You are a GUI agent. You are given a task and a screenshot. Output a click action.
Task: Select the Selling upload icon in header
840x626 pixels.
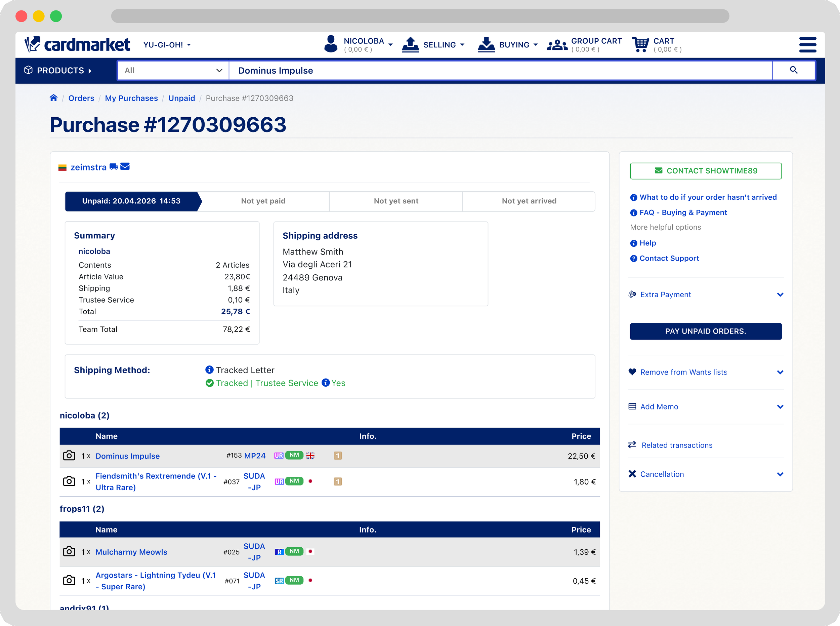[x=410, y=44]
